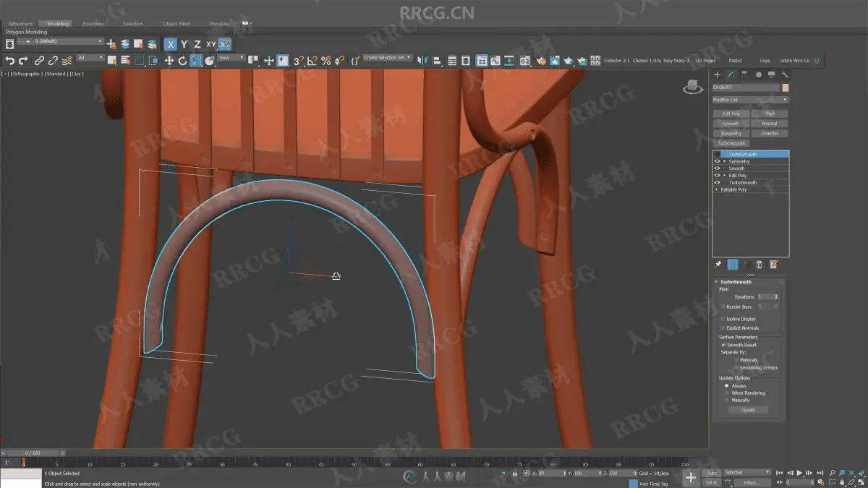Open the Object Paint ribbon tab
Image resolution: width=868 pixels, height=488 pixels.
pyautogui.click(x=176, y=24)
